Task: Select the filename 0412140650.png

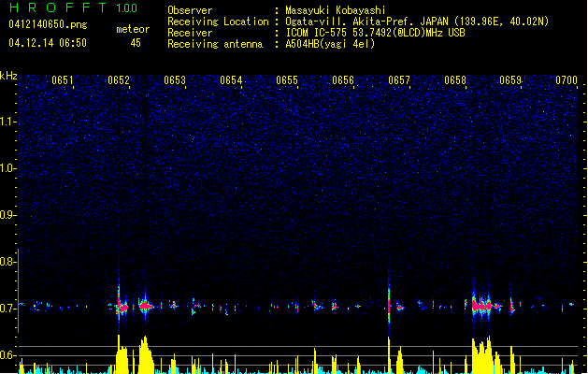Action: point(48,24)
